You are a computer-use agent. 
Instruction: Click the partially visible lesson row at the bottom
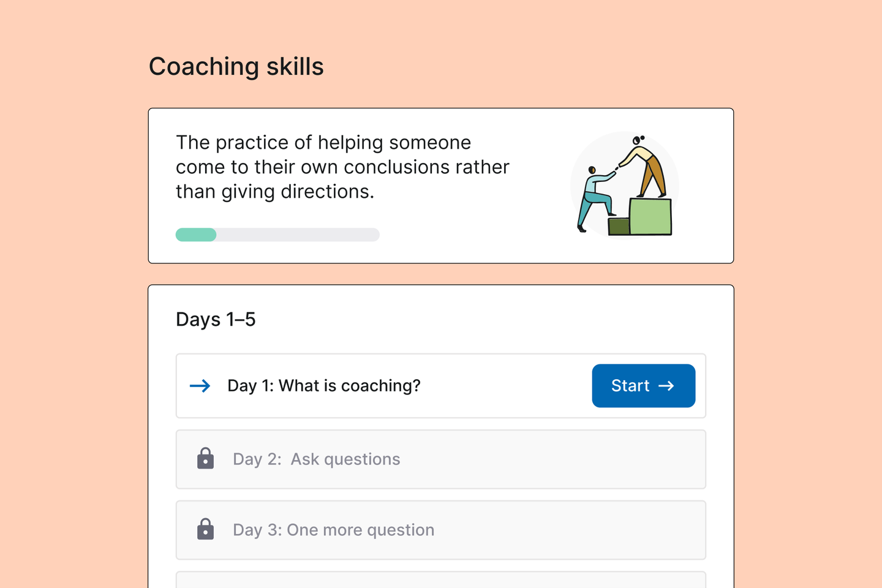pos(441,579)
